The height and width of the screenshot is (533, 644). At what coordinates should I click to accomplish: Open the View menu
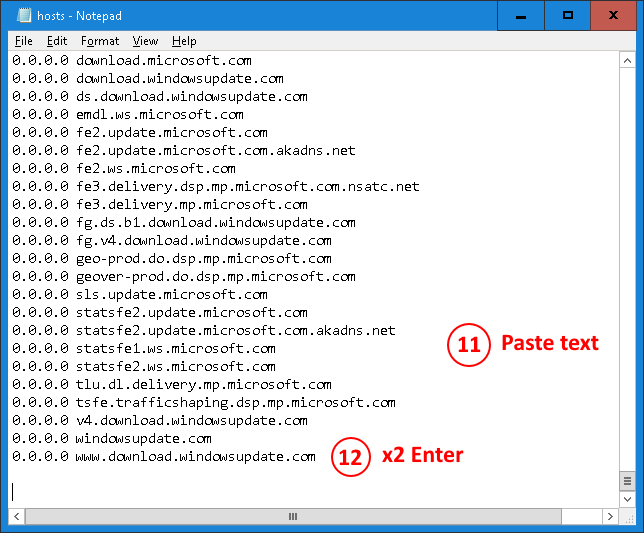click(145, 41)
